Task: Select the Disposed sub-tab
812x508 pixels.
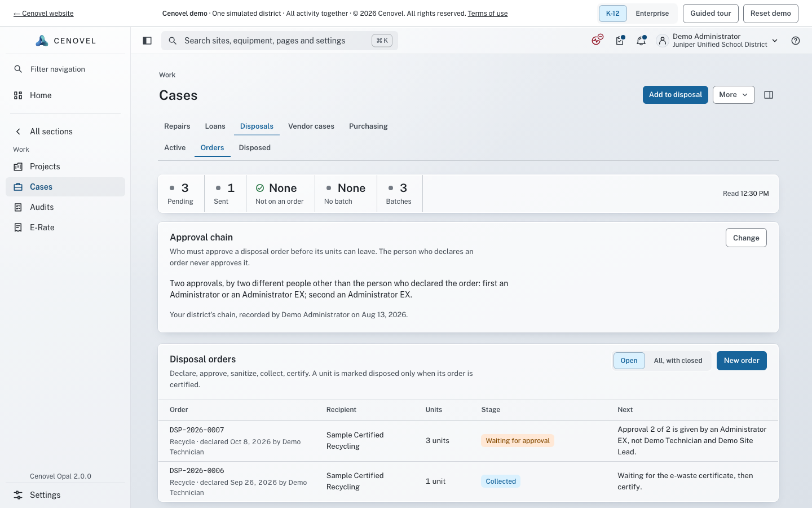Action: (x=255, y=148)
